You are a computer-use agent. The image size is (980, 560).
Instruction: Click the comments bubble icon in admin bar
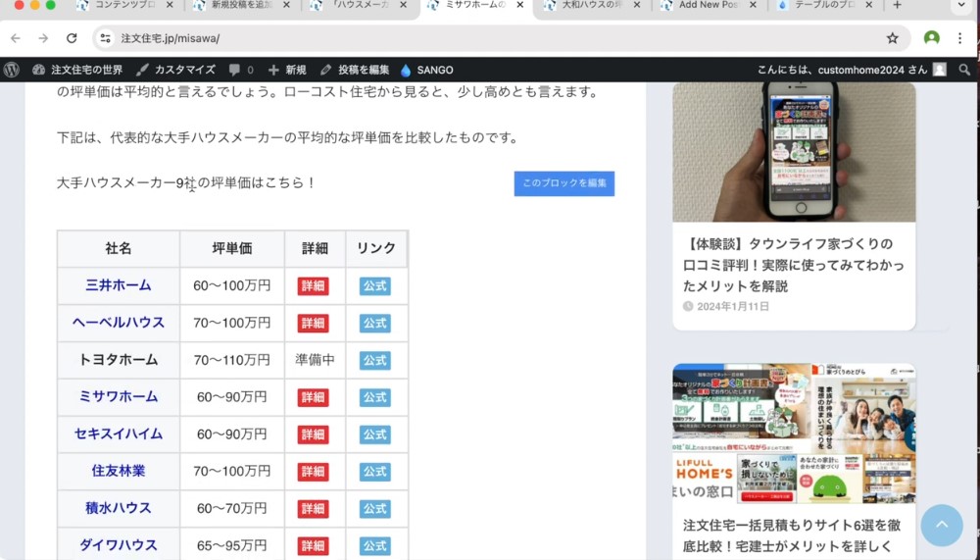(234, 70)
